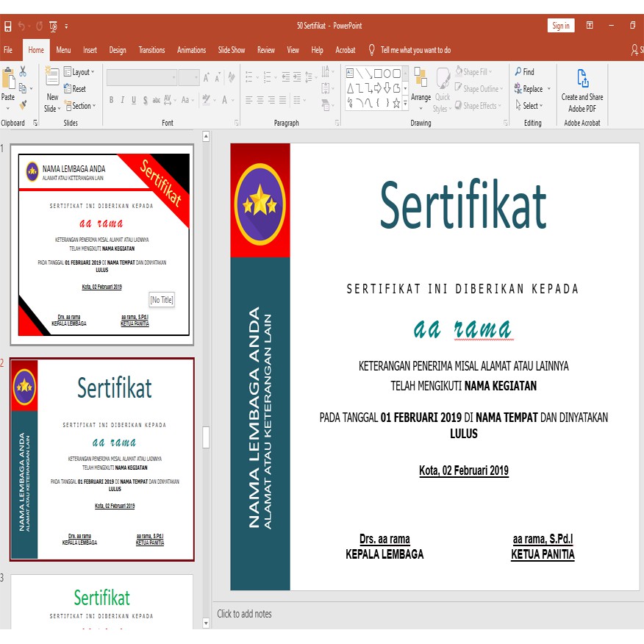Toggle Italic formatting

(x=123, y=100)
